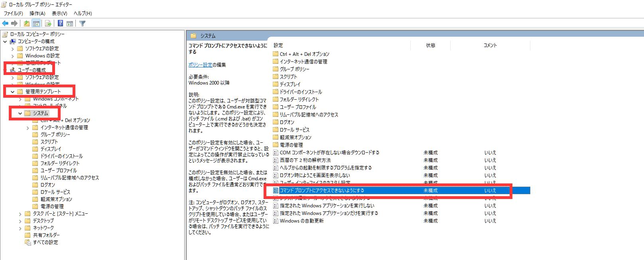Click the blue Back arrow in toolbar
The image size is (644, 260).
pos(5,24)
